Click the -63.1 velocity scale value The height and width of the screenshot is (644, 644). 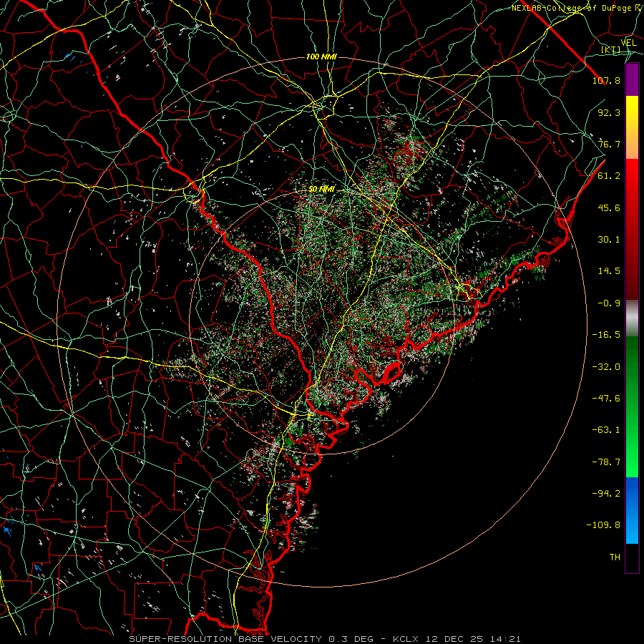[x=606, y=430]
